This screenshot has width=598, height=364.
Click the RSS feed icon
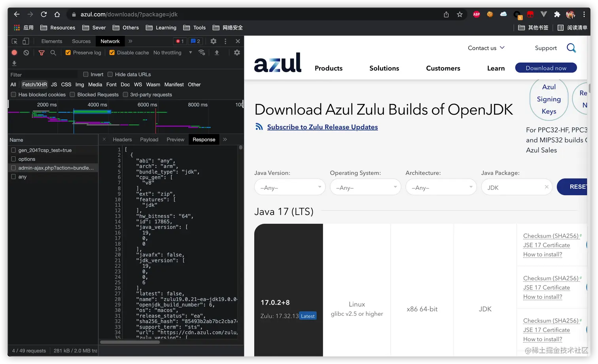pyautogui.click(x=259, y=127)
